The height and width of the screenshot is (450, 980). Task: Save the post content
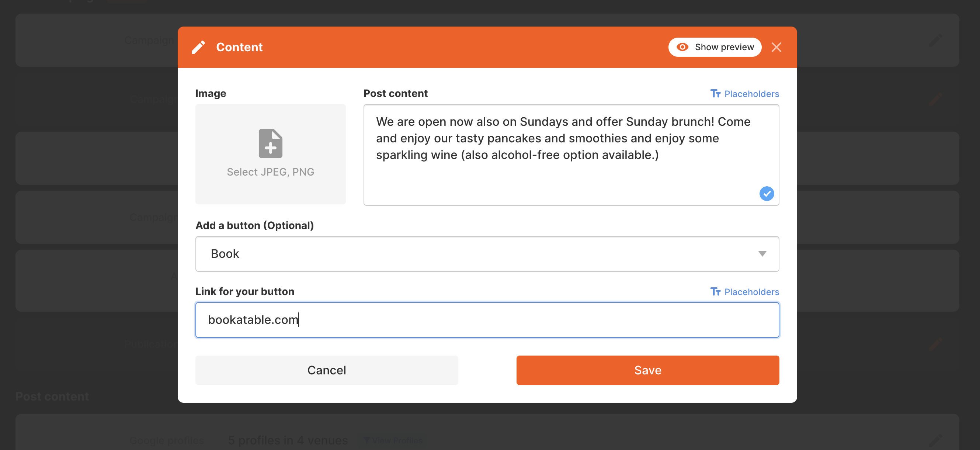coord(647,370)
